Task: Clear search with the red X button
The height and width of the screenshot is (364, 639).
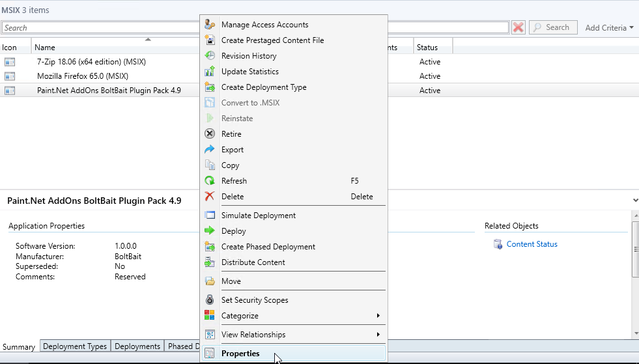Action: (x=518, y=27)
